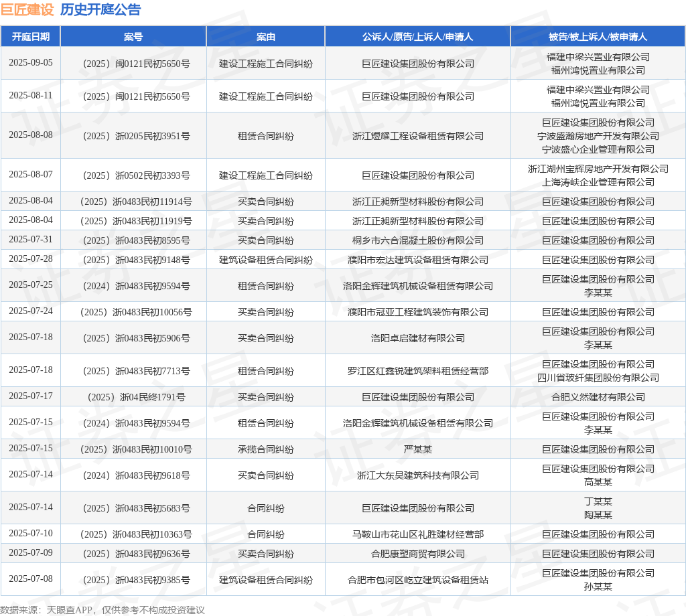Viewport: 686px width, 616px height.
Task: Click 租赁合同纠纷 in the 2025-08-08 row
Action: tap(265, 136)
